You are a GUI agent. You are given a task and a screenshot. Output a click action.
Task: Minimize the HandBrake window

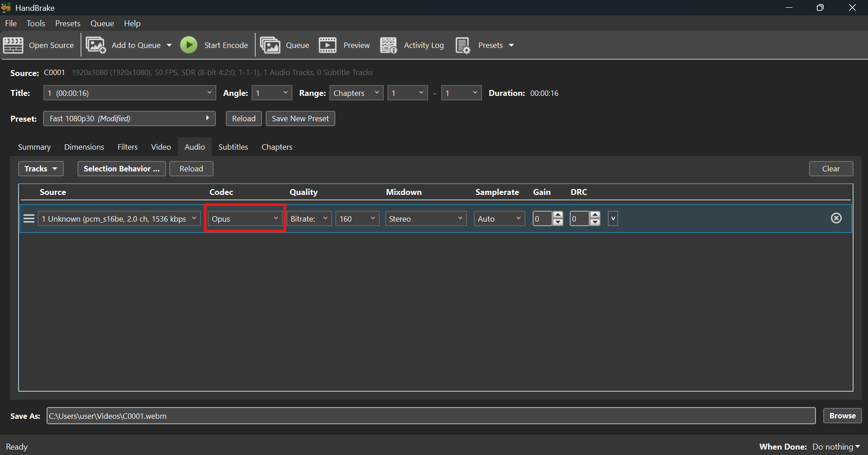tap(789, 8)
